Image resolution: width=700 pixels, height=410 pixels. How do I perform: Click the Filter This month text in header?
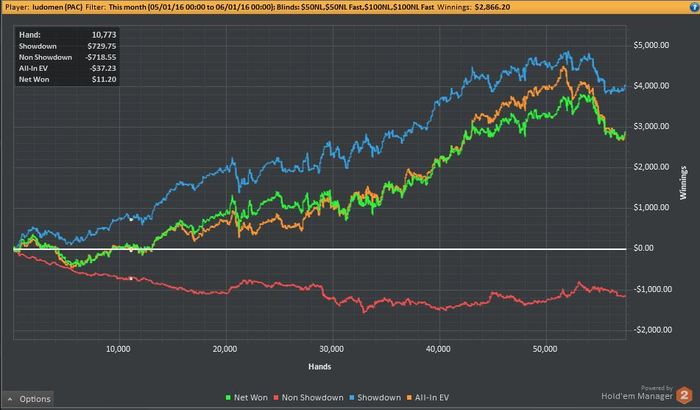point(180,7)
